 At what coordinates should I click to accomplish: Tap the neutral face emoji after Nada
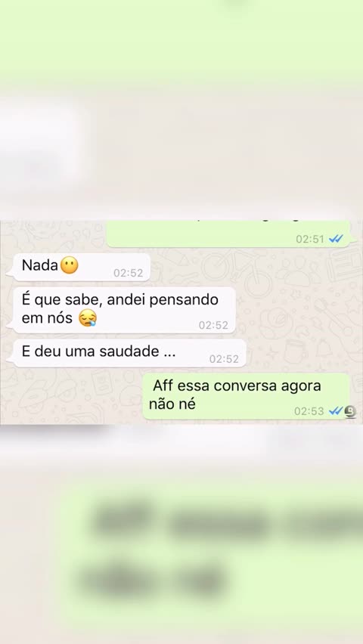pyautogui.click(x=70, y=265)
